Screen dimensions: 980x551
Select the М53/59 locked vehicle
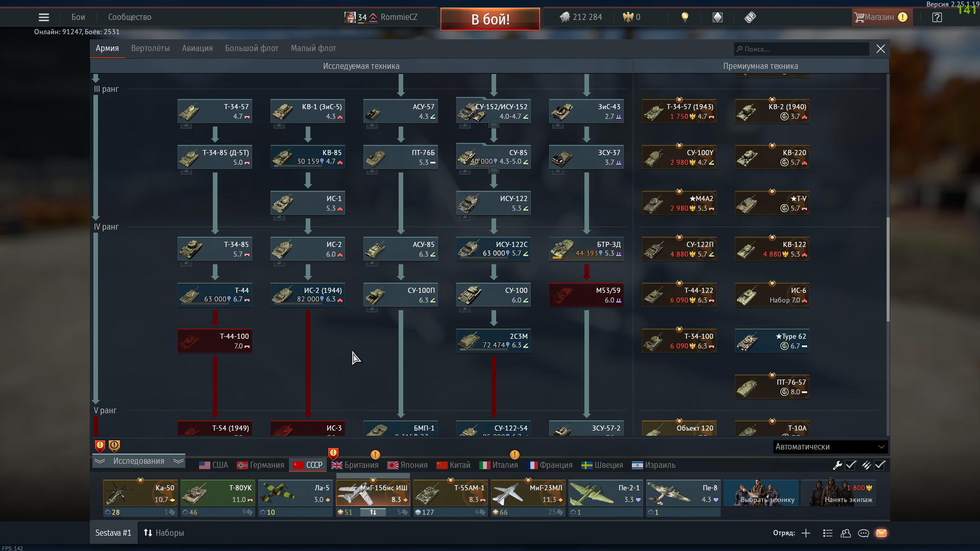[586, 295]
